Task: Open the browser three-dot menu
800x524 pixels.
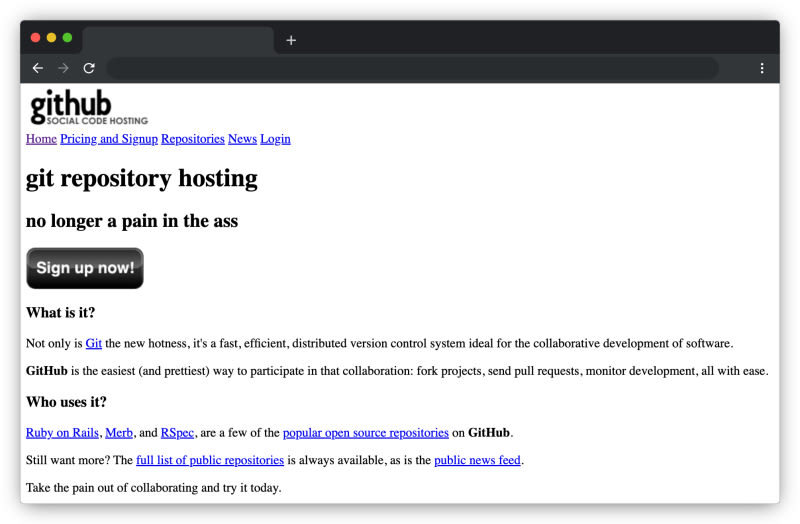Action: (762, 68)
